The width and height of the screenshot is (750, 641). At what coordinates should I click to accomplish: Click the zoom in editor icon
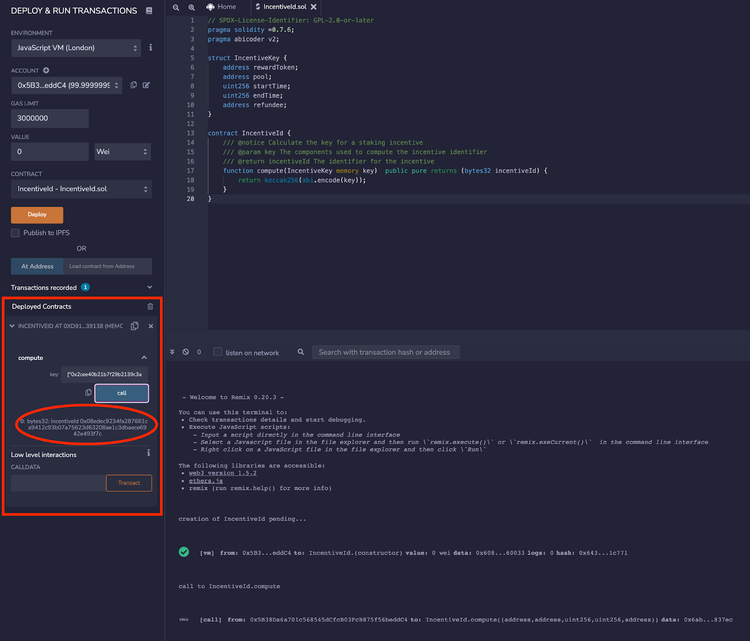click(x=191, y=7)
